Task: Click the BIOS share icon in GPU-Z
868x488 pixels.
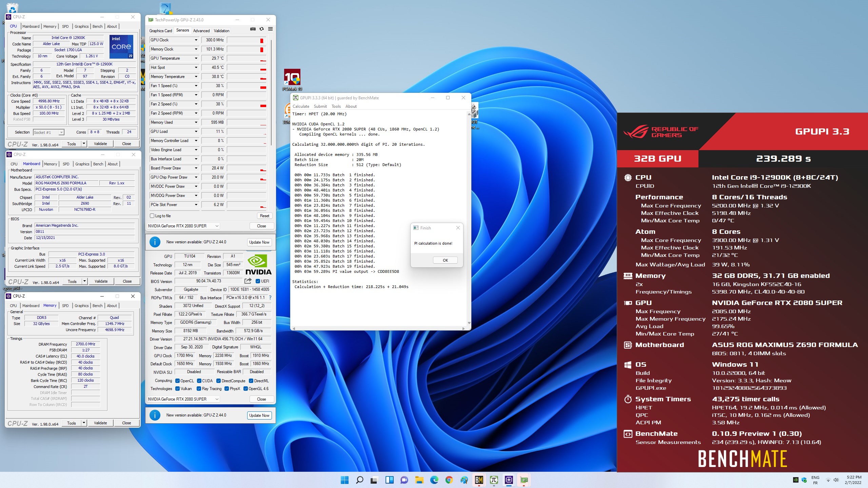Action: click(248, 281)
